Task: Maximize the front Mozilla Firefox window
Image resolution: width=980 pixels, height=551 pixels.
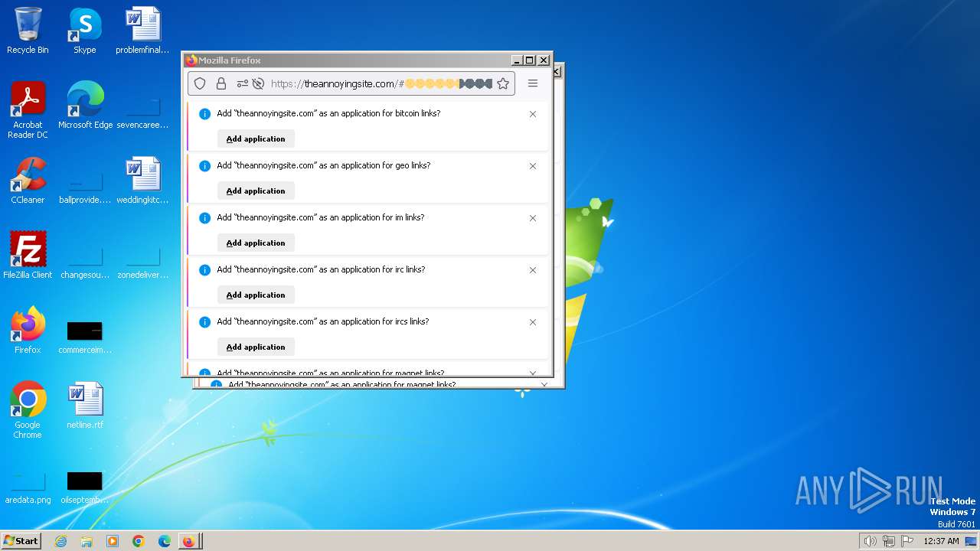Action: click(530, 60)
